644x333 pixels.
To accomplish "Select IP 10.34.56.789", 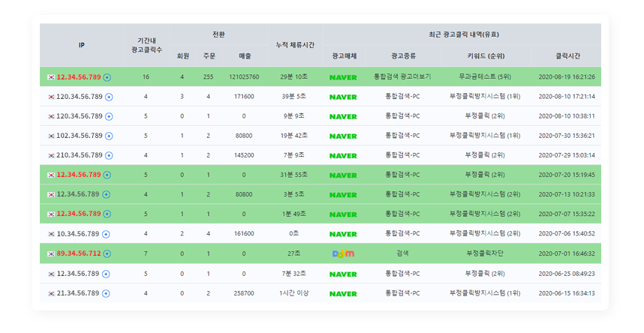I will [x=77, y=234].
